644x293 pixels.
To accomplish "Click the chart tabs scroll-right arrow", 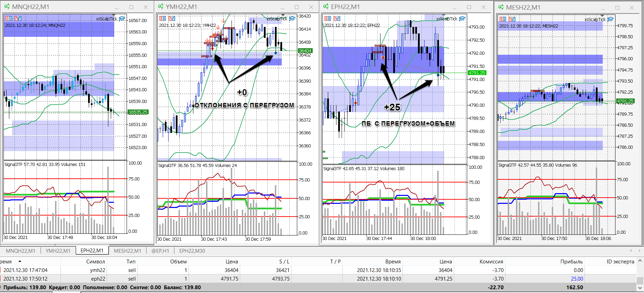I will (x=639, y=251).
